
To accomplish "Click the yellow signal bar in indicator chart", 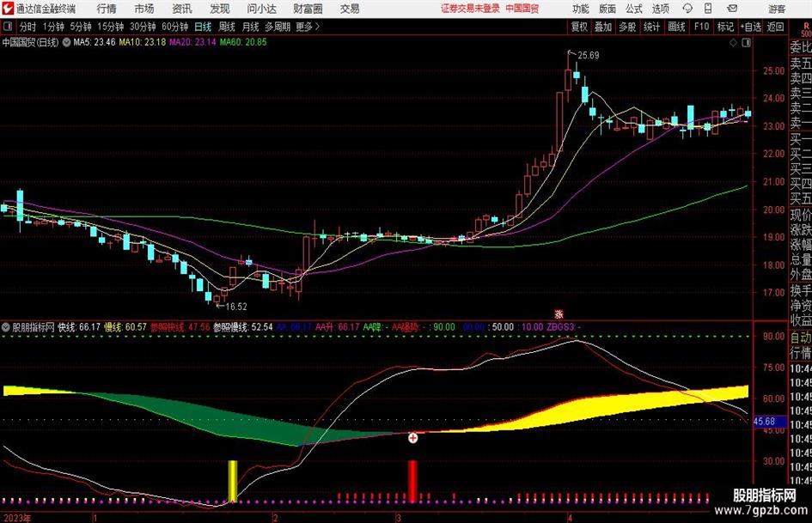I will (233, 481).
